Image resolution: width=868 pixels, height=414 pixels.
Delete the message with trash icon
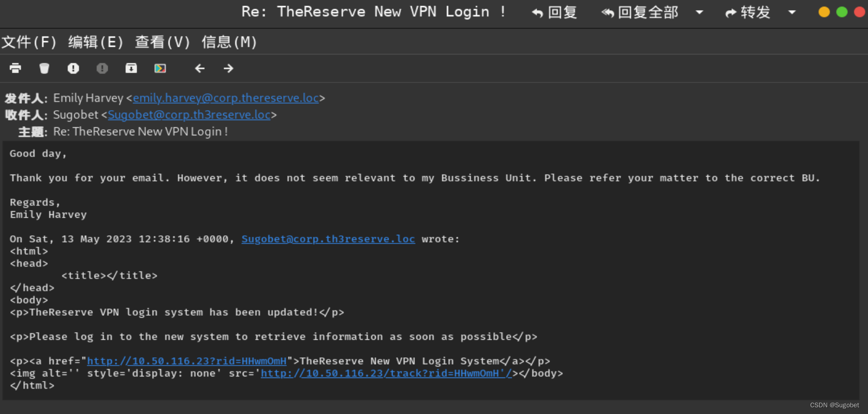pos(44,68)
